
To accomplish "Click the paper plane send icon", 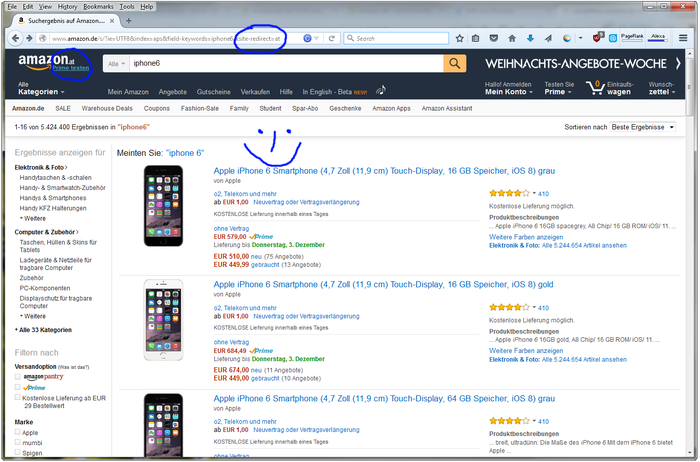I will click(548, 38).
